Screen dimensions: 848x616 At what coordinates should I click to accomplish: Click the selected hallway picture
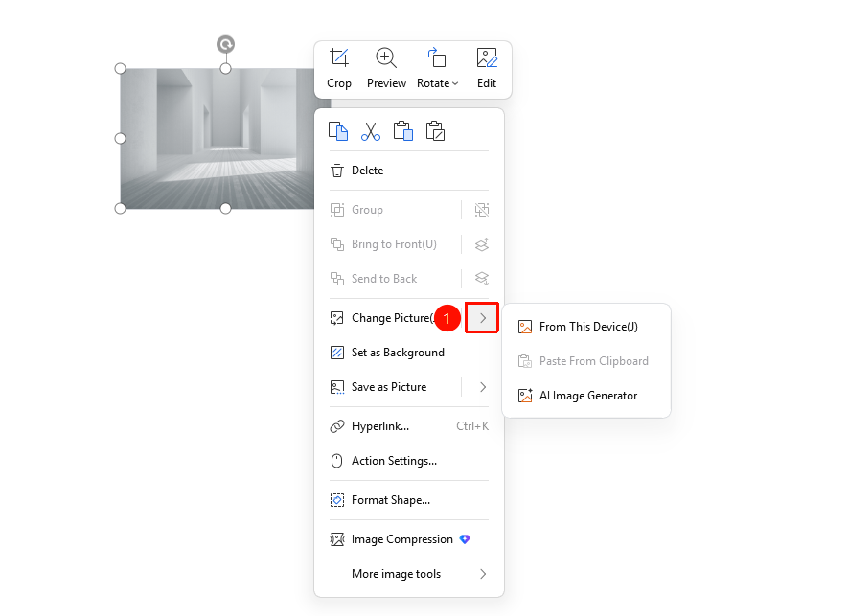[x=217, y=139]
